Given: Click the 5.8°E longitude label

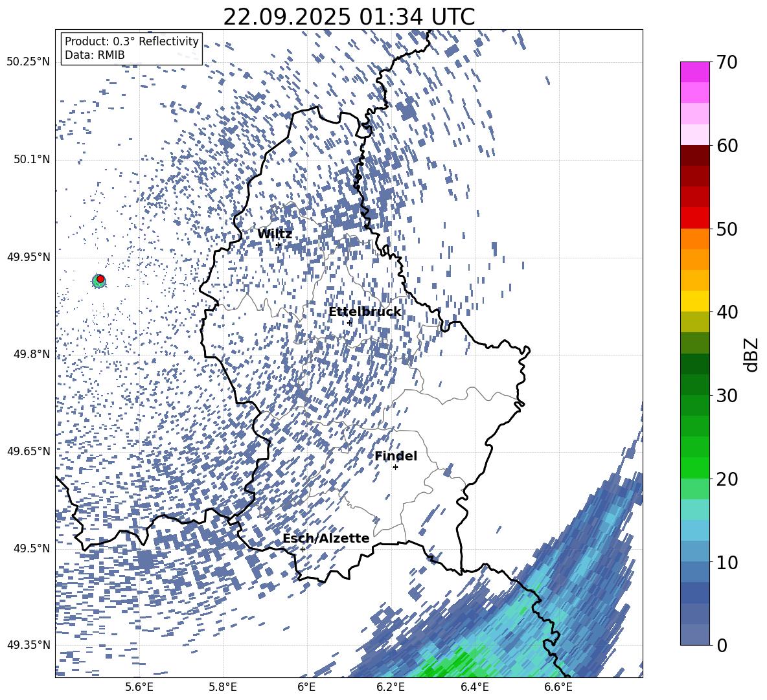Looking at the screenshot, I should pos(223,687).
